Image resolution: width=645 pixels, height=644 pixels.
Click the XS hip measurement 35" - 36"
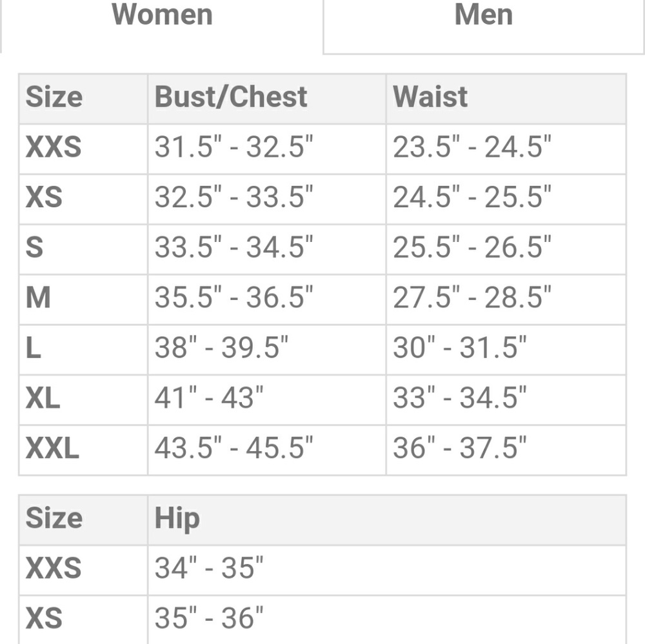pyautogui.click(x=209, y=618)
